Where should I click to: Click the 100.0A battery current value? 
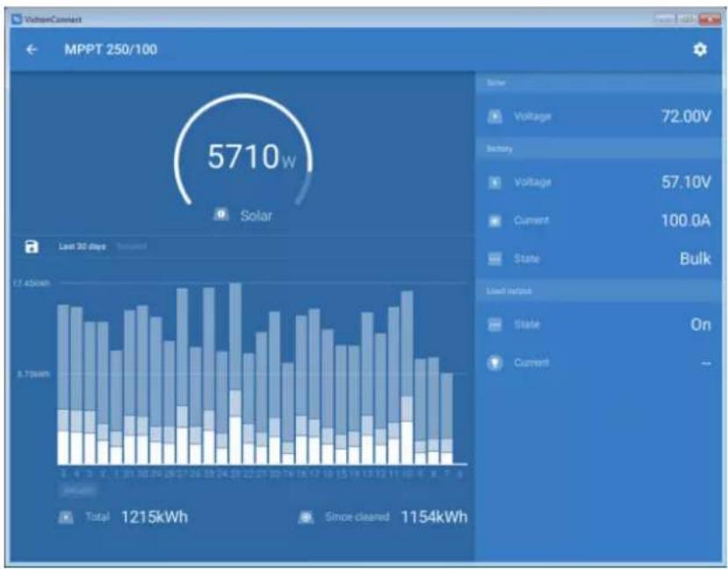[686, 220]
